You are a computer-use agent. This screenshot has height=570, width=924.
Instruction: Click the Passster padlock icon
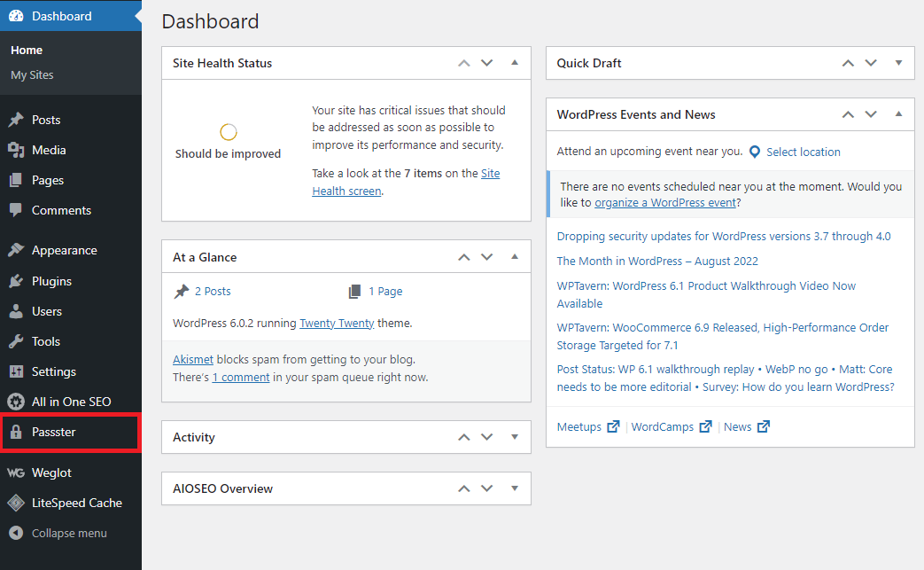click(18, 433)
